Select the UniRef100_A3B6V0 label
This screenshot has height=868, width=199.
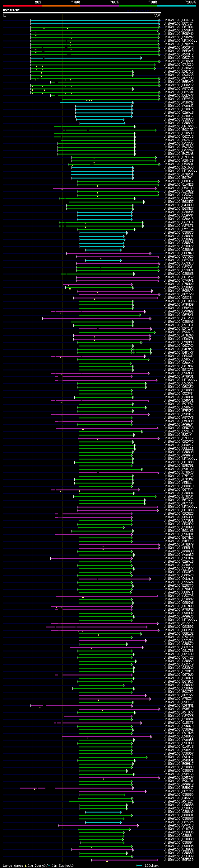pos(178,68)
